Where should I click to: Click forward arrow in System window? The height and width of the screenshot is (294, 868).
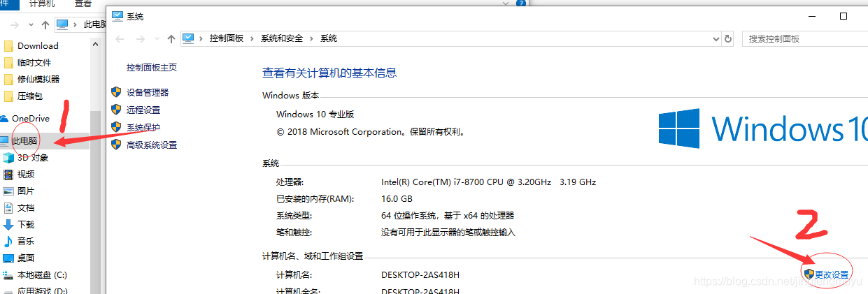[141, 38]
